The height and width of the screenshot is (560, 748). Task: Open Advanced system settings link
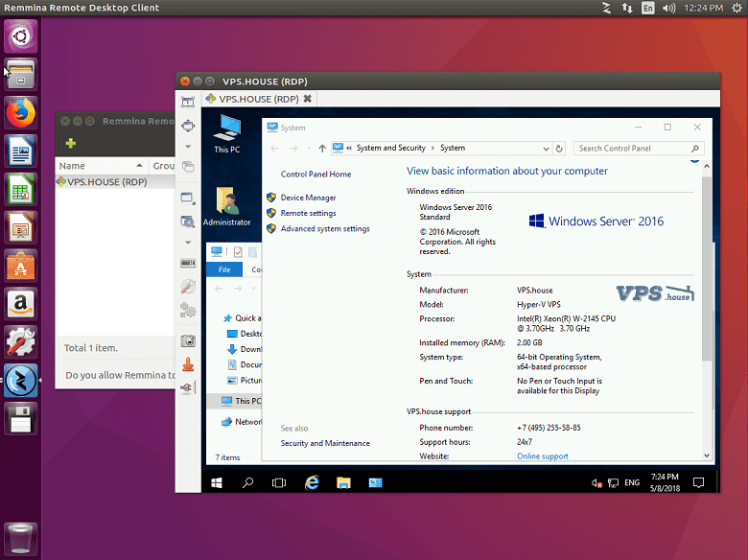pyautogui.click(x=325, y=229)
